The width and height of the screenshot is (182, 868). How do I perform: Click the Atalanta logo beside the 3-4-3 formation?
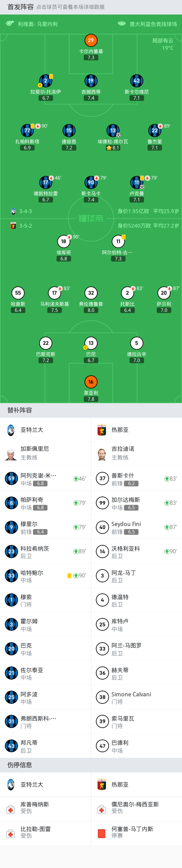pyautogui.click(x=13, y=211)
